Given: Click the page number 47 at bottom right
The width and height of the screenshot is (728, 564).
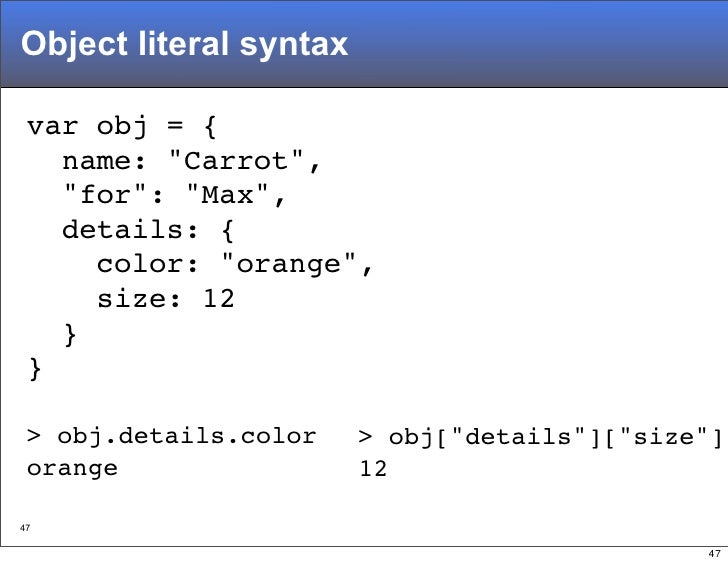Looking at the screenshot, I should (715, 553).
